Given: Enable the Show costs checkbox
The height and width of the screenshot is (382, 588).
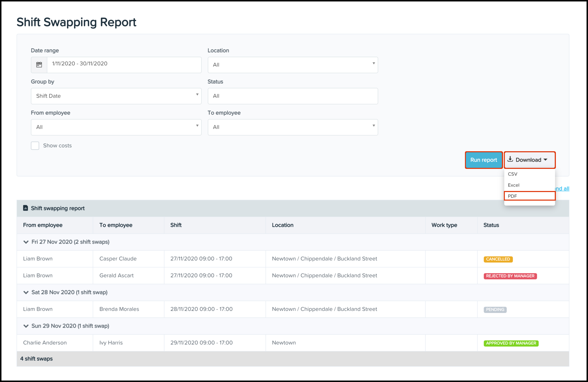Looking at the screenshot, I should (x=35, y=146).
